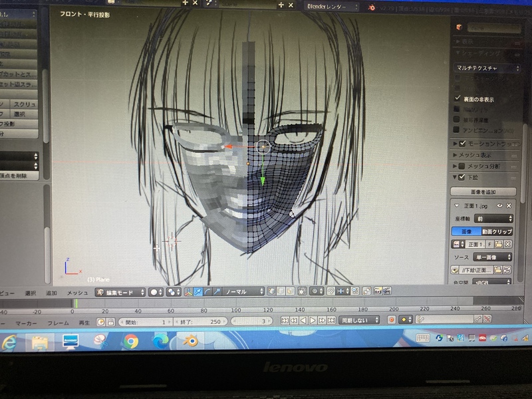Screen dimensions: 532x399
Task: Switch to edge select mode
Action: point(281,291)
